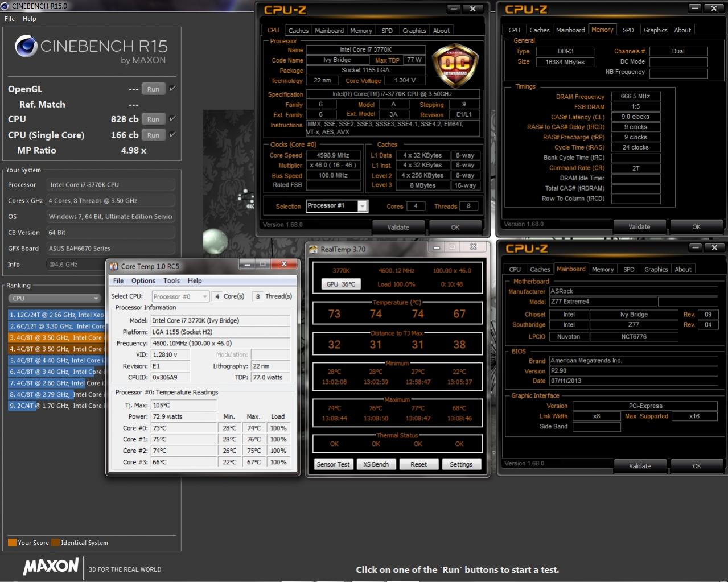Screen dimensions: 728x582
Task: Toggle the CPU test checkbox
Action: click(x=172, y=119)
